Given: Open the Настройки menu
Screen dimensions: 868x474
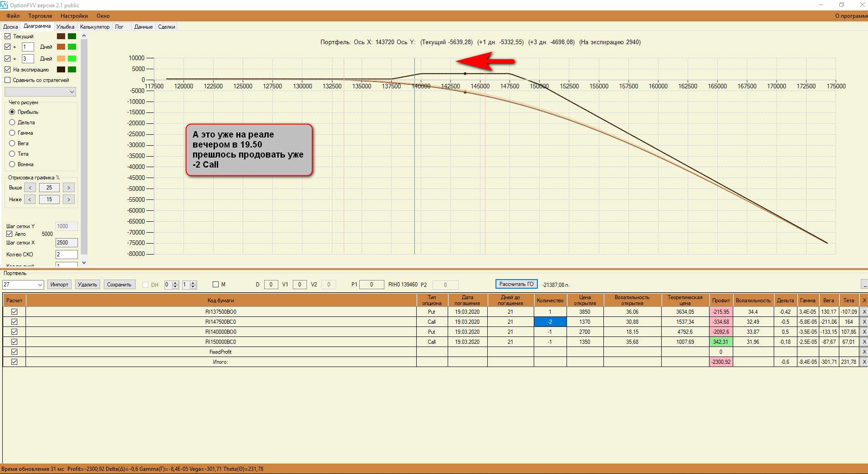Looking at the screenshot, I should pyautogui.click(x=74, y=16).
